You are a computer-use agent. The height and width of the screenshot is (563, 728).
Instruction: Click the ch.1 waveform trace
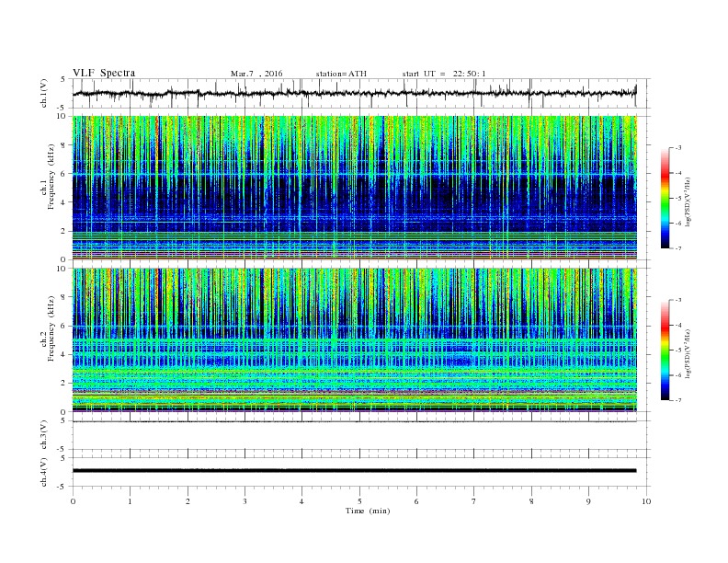(x=354, y=93)
